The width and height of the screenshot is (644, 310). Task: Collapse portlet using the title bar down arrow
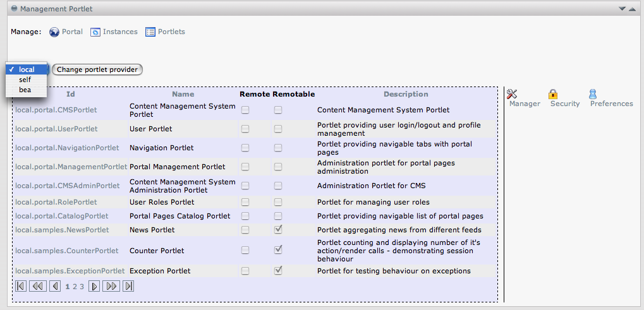(x=622, y=9)
